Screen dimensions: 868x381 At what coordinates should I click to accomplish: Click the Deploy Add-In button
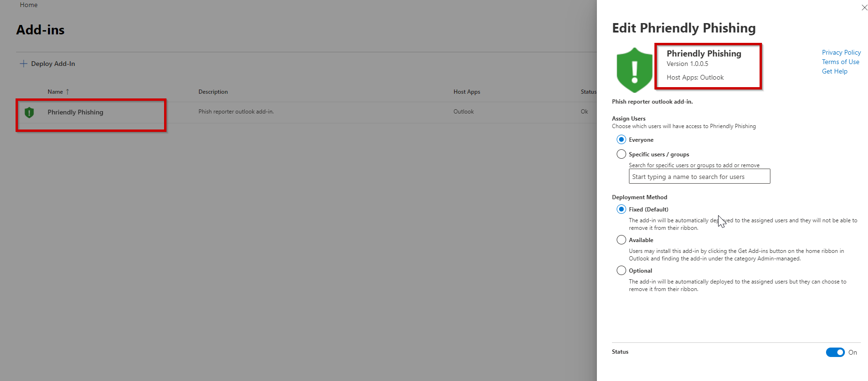click(x=47, y=64)
